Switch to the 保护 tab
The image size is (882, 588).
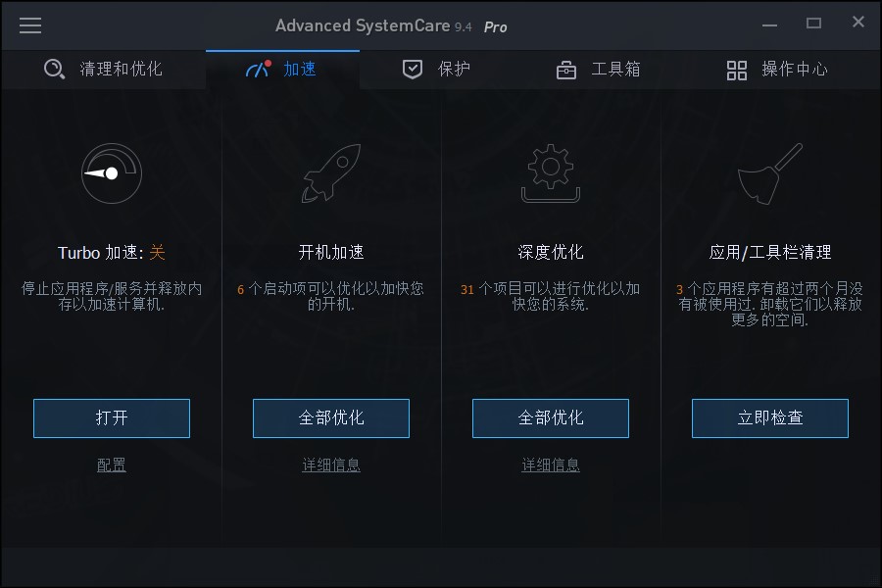click(436, 70)
